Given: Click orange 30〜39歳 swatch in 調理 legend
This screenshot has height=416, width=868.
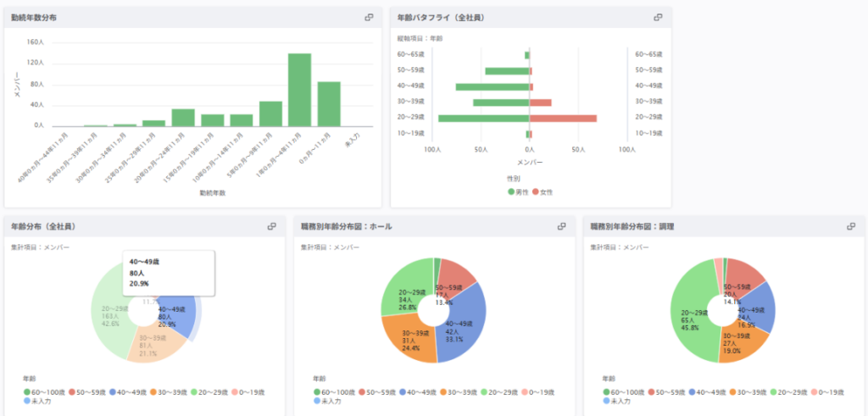Looking at the screenshot, I should [732, 392].
